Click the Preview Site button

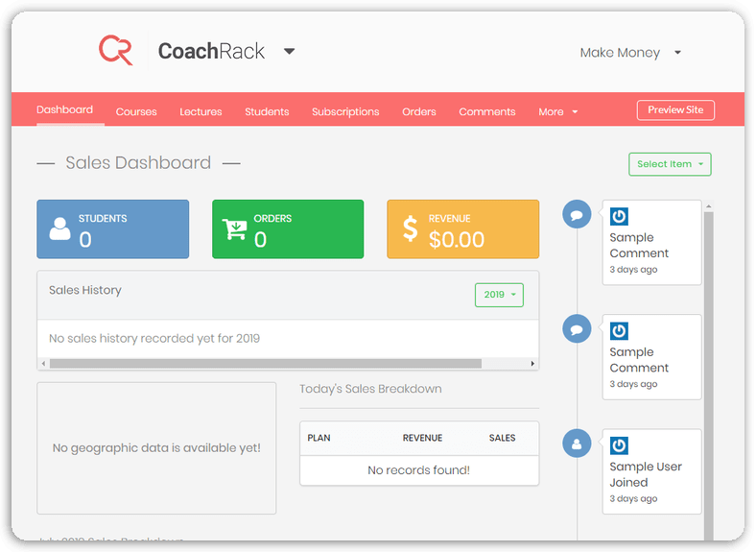pyautogui.click(x=675, y=110)
